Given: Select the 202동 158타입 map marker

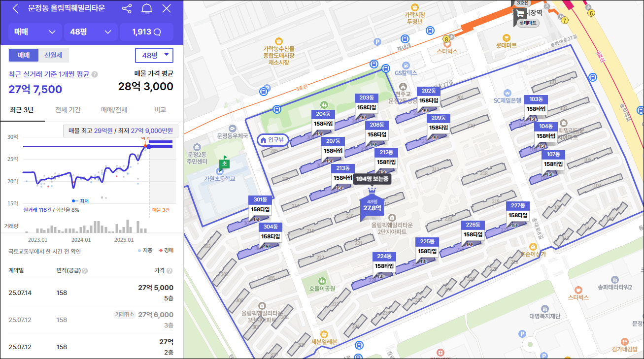Looking at the screenshot, I should tap(429, 96).
